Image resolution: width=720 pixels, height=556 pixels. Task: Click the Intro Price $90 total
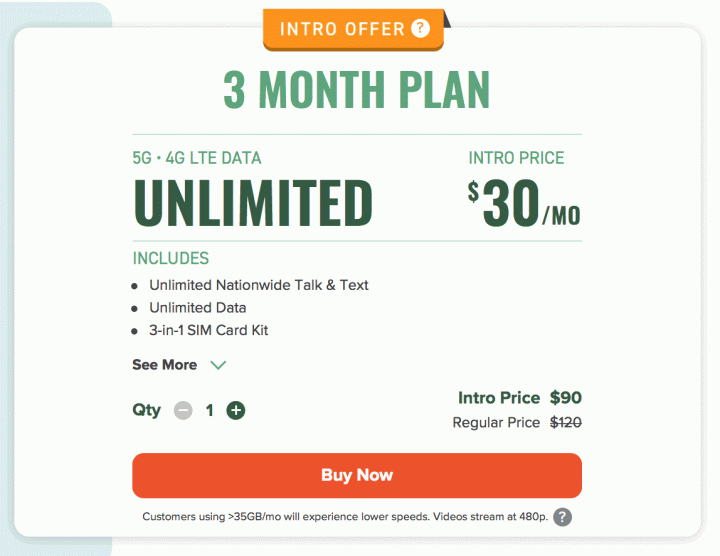click(x=520, y=398)
